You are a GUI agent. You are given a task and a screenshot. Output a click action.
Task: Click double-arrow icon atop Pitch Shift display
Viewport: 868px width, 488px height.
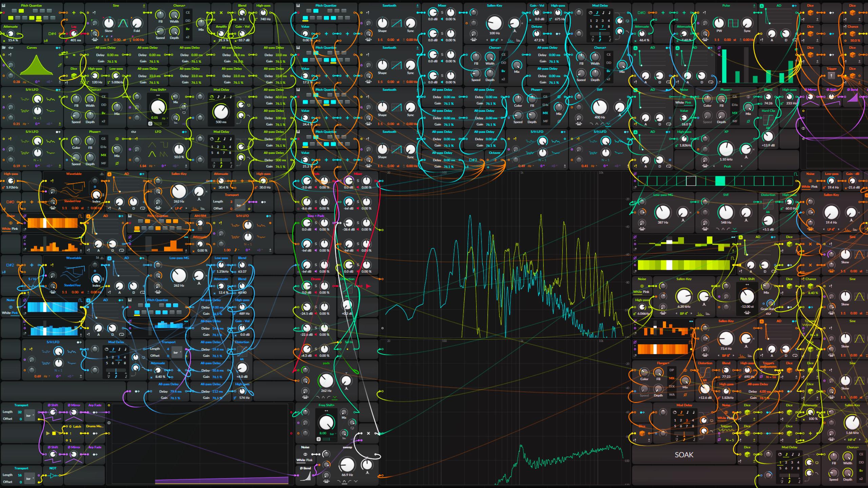click(x=747, y=284)
